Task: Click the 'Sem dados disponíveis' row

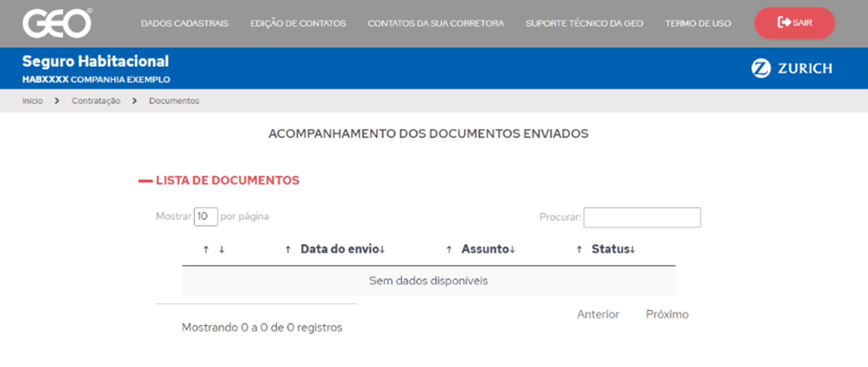Action: pos(429,280)
